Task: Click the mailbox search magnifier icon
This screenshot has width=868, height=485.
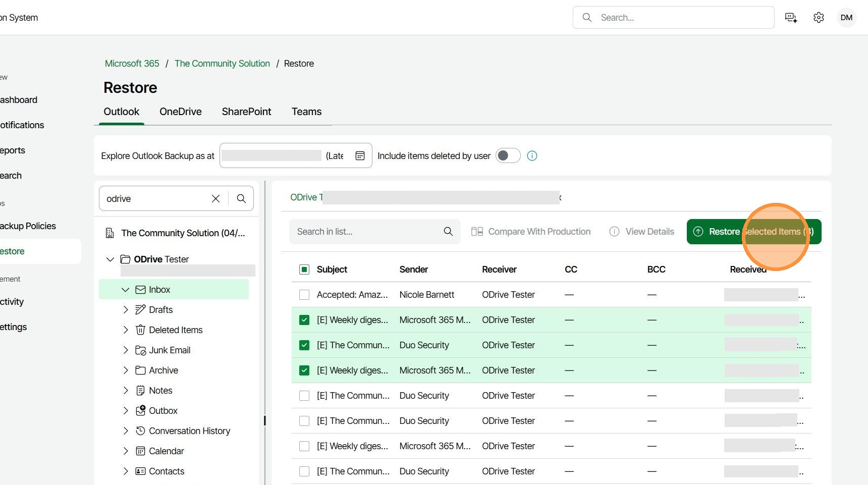Action: pyautogui.click(x=241, y=198)
